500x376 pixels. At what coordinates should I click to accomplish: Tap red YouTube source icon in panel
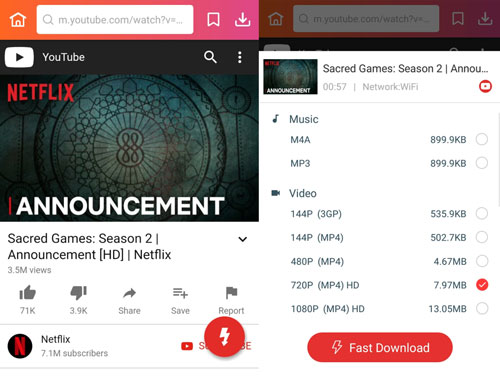coord(485,86)
